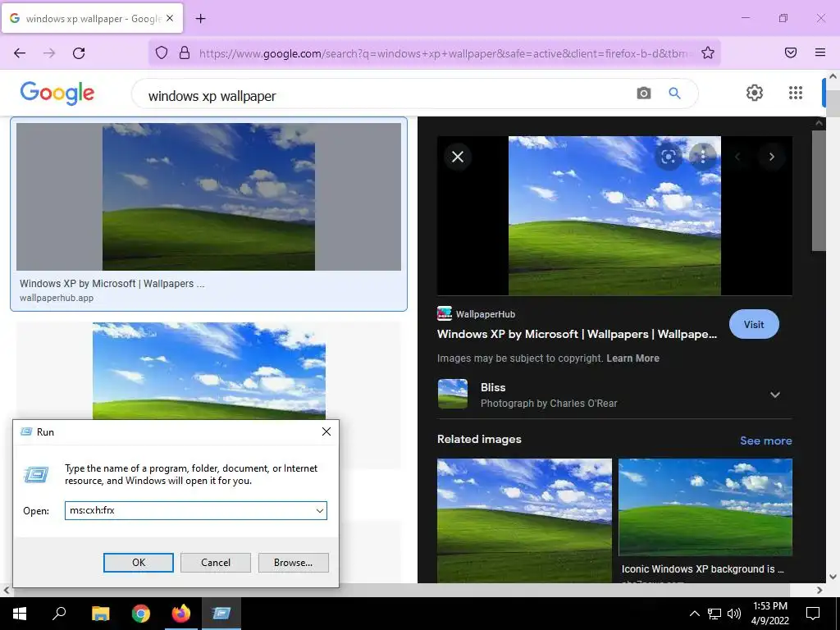Click the Firefox forward arrow
Screen dimensions: 840x630
(49, 52)
